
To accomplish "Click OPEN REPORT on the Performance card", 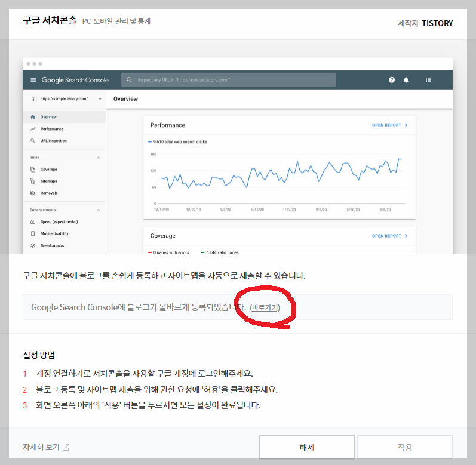I will click(390, 125).
